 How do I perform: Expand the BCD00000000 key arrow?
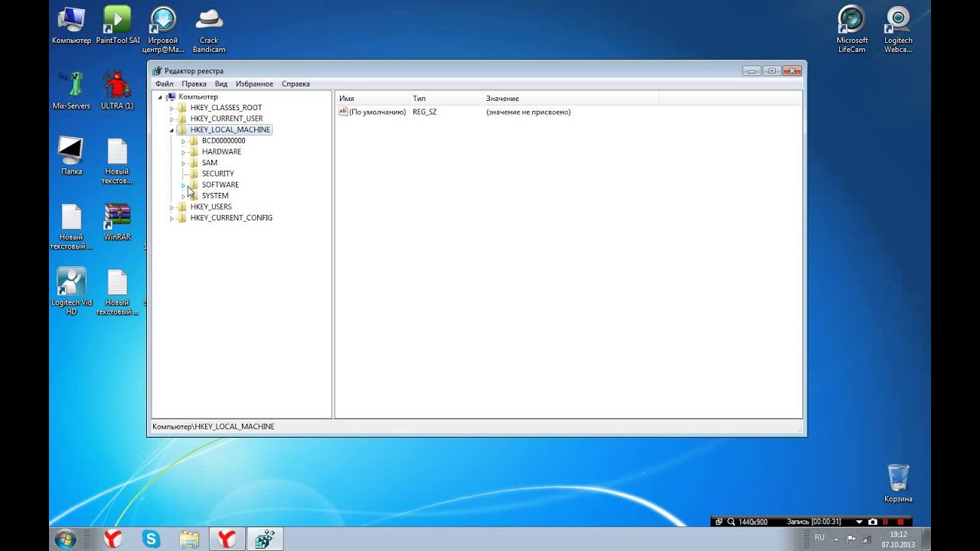tap(183, 141)
